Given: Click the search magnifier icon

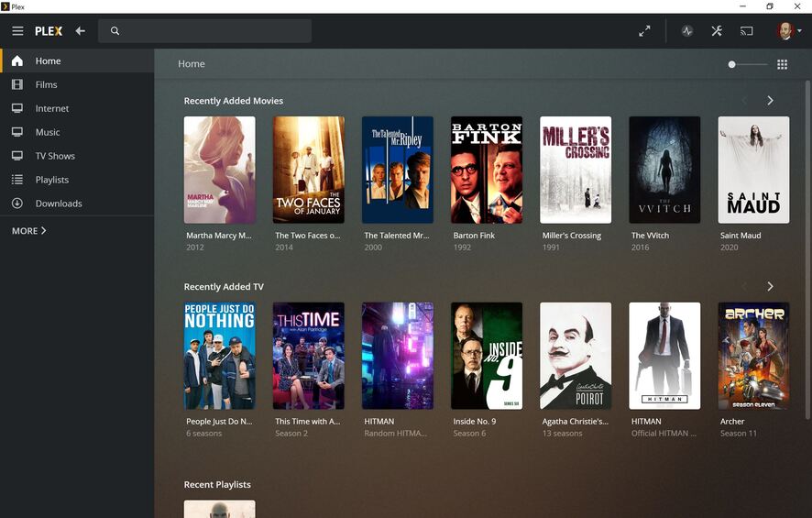Looking at the screenshot, I should coord(115,31).
